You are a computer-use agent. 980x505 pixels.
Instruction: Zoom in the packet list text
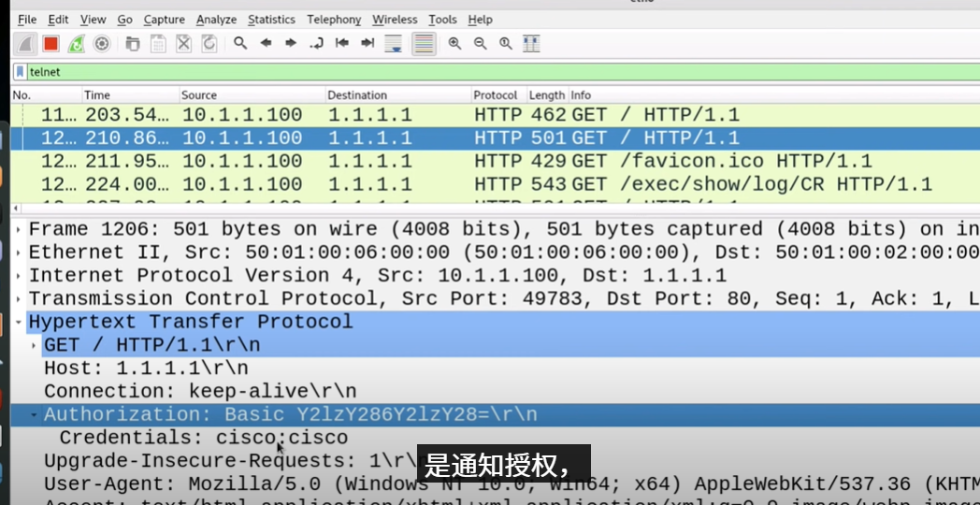(454, 44)
